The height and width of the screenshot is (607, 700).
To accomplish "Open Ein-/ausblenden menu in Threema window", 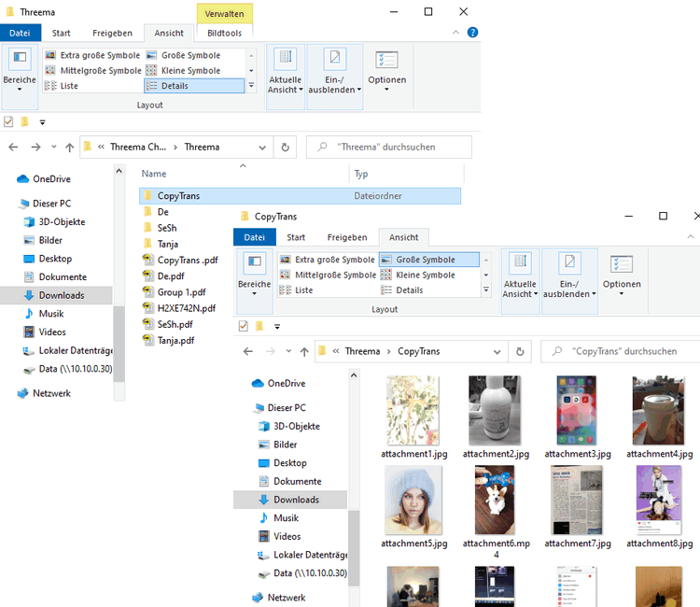I will (334, 77).
